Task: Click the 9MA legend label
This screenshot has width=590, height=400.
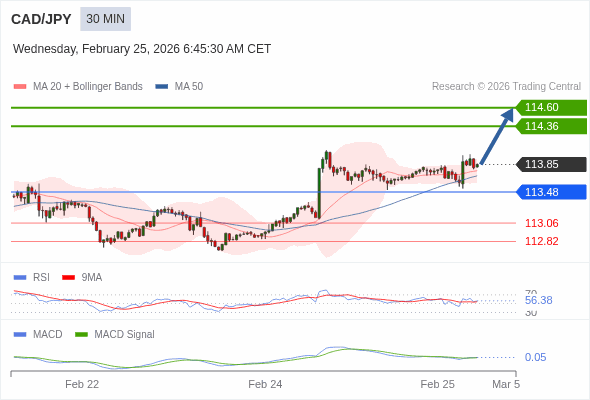Action: [92, 277]
